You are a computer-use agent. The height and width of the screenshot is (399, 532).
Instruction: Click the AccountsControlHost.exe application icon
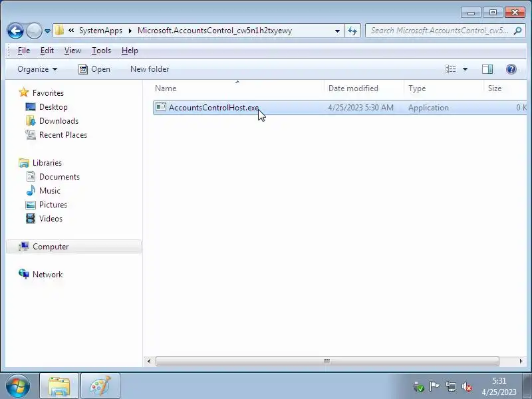pyautogui.click(x=160, y=107)
